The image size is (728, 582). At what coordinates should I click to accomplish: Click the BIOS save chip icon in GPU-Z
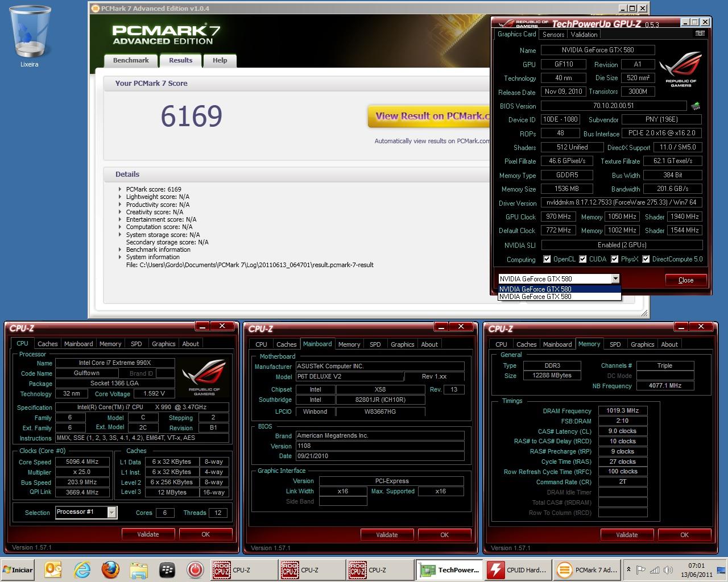[x=695, y=106]
